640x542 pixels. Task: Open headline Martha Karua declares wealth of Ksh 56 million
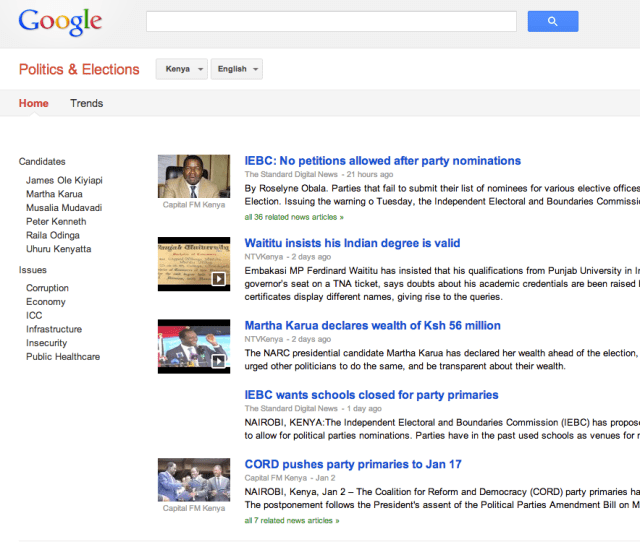click(x=373, y=326)
